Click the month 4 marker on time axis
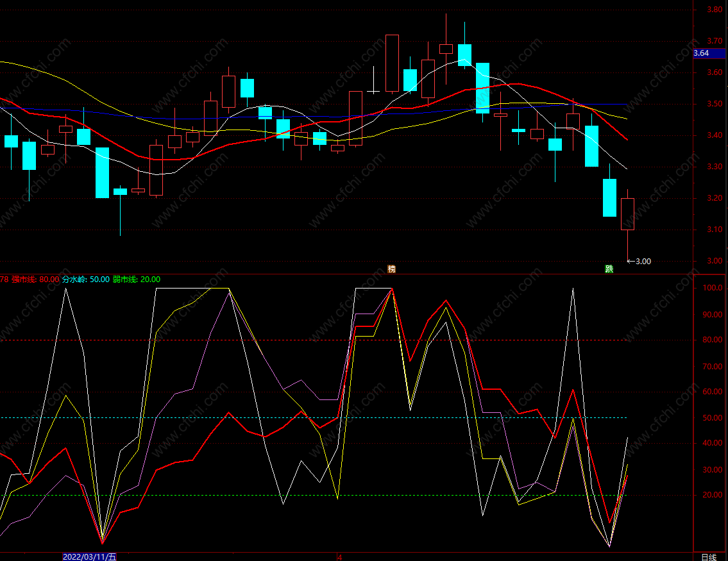 340,557
